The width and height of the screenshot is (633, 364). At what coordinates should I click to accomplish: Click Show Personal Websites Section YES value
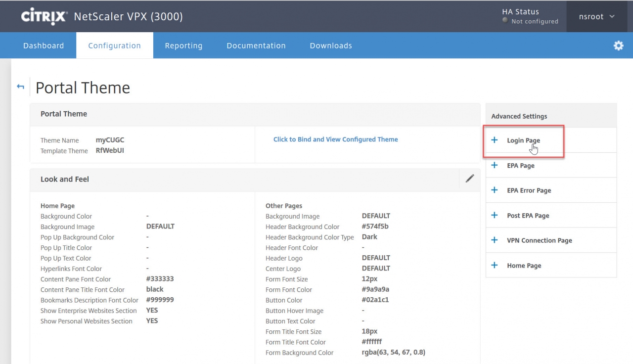pos(152,320)
